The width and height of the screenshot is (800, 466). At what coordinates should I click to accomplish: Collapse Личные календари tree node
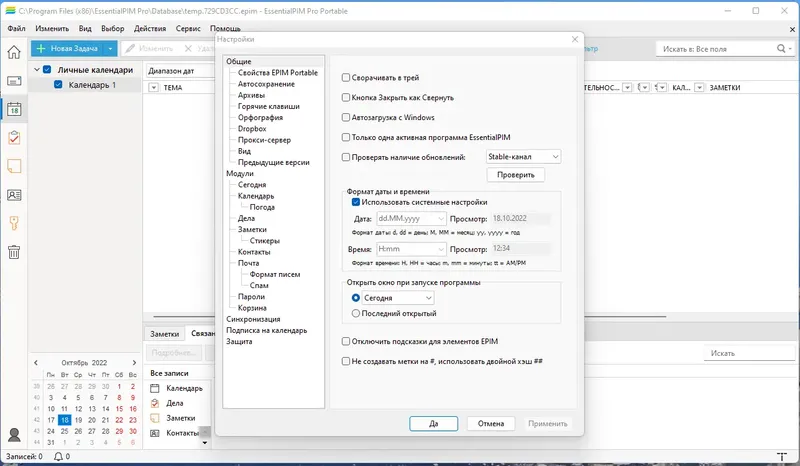coord(37,69)
